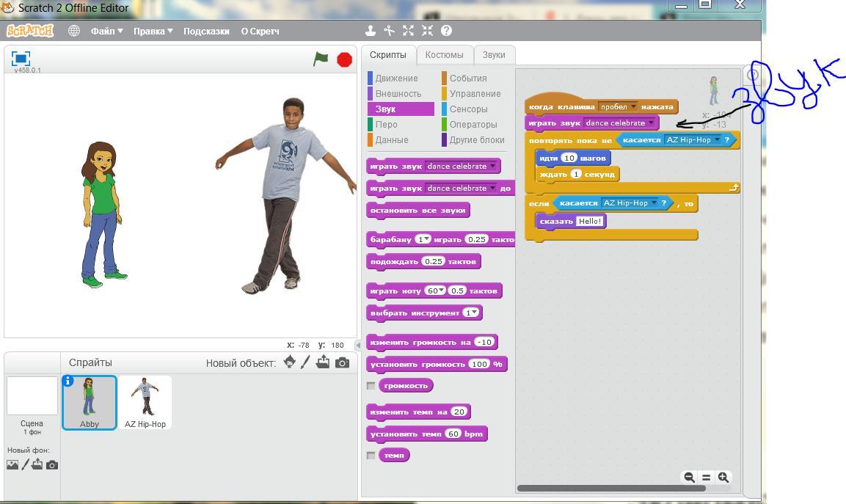Open the Файл menu
846x504 pixels.
coord(107,31)
